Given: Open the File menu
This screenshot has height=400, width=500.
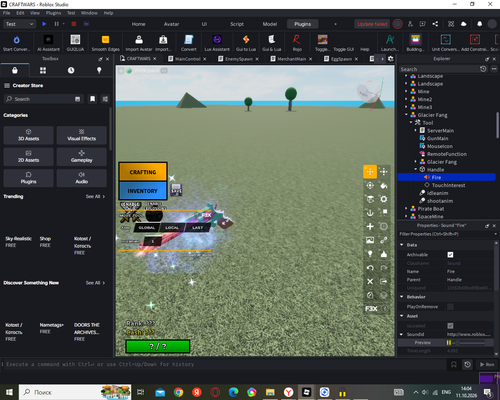Looking at the screenshot, I should pyautogui.click(x=7, y=13).
